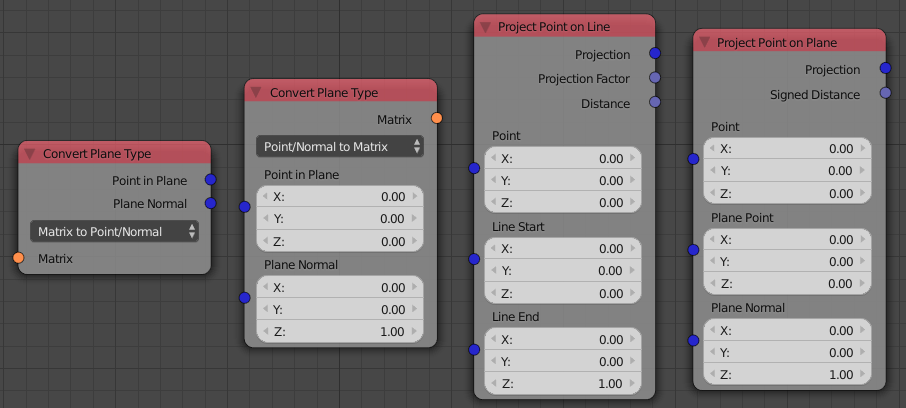Increase Line End Z value with right arrow
906x408 pixels.
click(634, 384)
